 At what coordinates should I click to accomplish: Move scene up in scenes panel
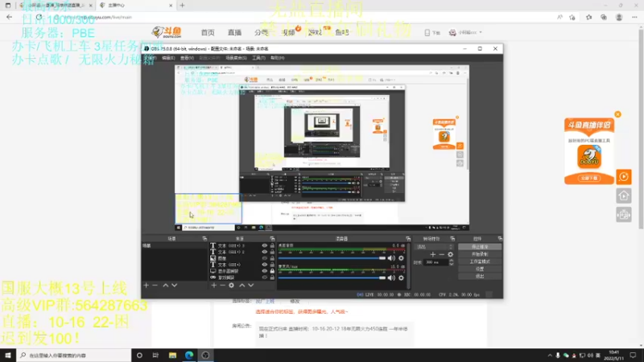pyautogui.click(x=166, y=286)
